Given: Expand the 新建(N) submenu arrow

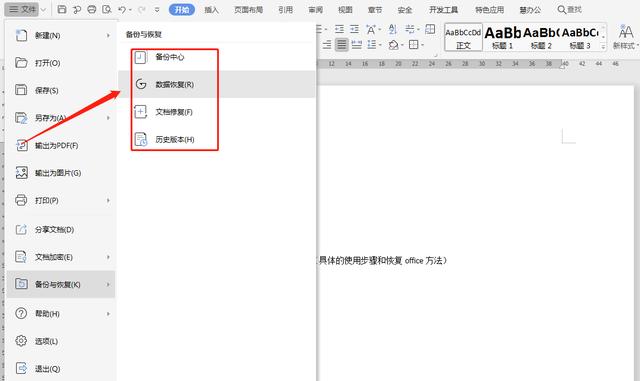Looking at the screenshot, I should 108,36.
